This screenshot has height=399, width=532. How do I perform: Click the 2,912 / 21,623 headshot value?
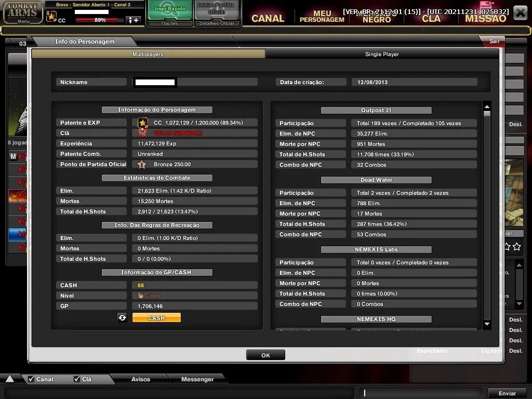[168, 212]
